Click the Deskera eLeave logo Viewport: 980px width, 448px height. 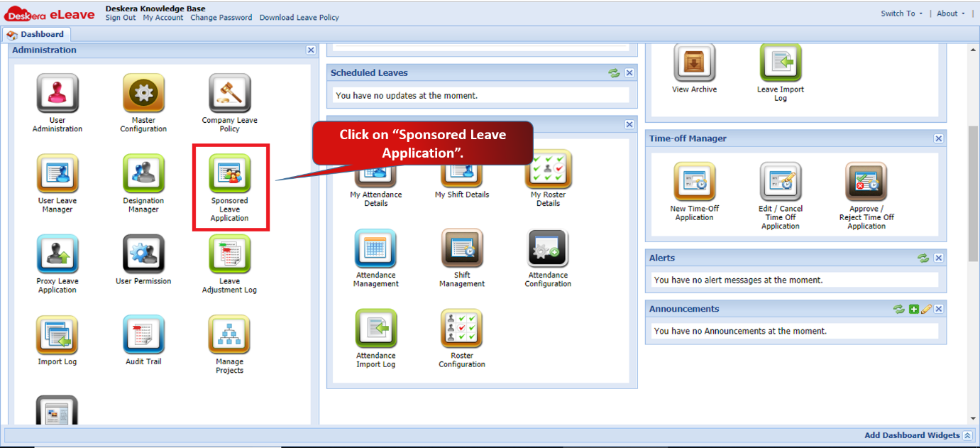(x=50, y=13)
